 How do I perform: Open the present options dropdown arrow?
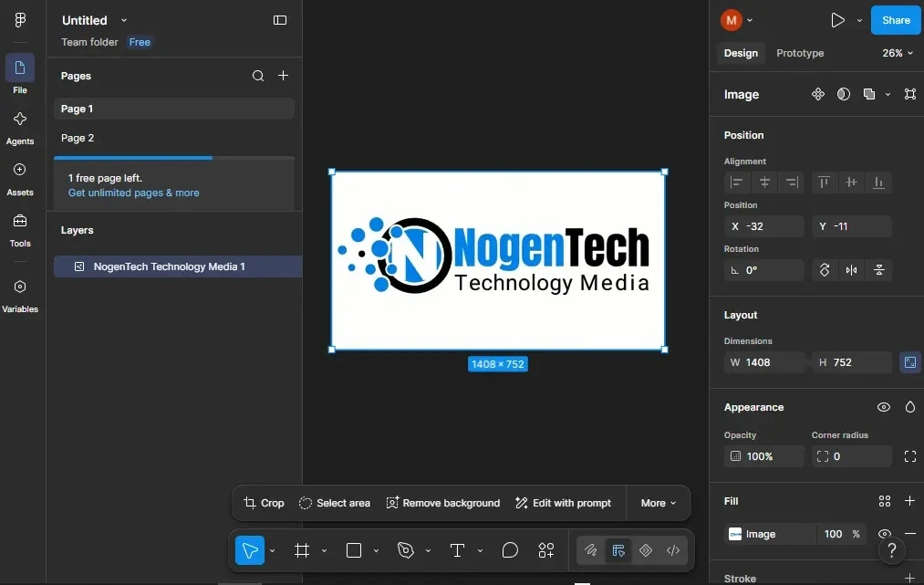click(x=859, y=20)
